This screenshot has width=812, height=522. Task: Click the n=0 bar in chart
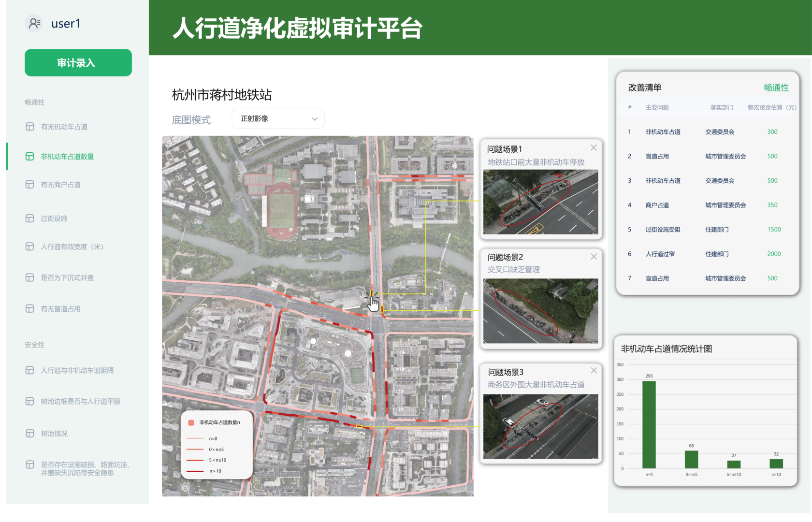pyautogui.click(x=649, y=424)
